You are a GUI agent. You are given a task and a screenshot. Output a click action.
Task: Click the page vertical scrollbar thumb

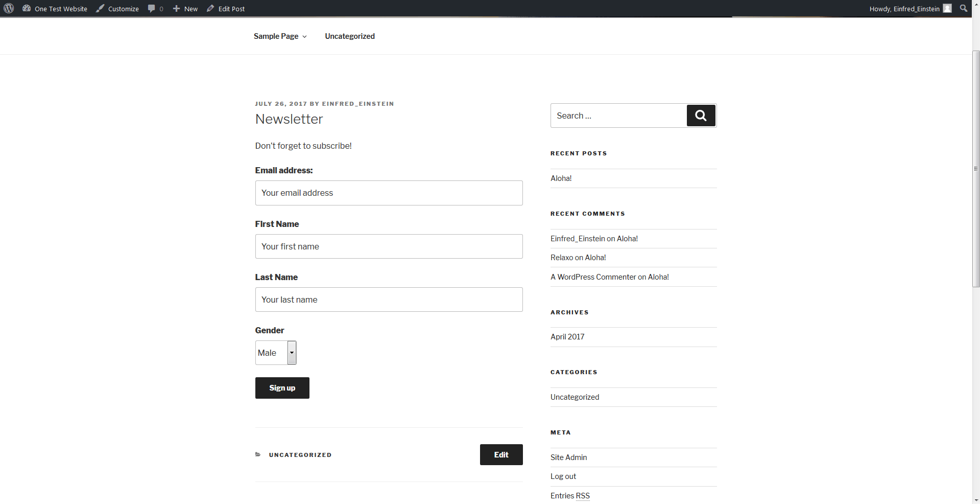(x=975, y=169)
